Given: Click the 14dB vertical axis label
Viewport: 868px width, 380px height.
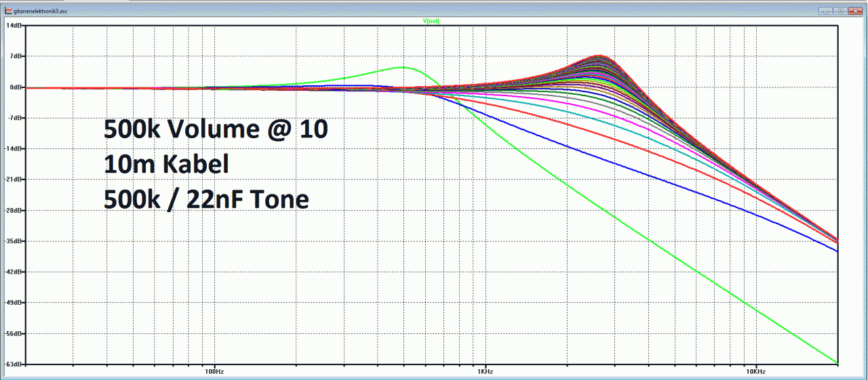Looking at the screenshot, I should point(14,25).
